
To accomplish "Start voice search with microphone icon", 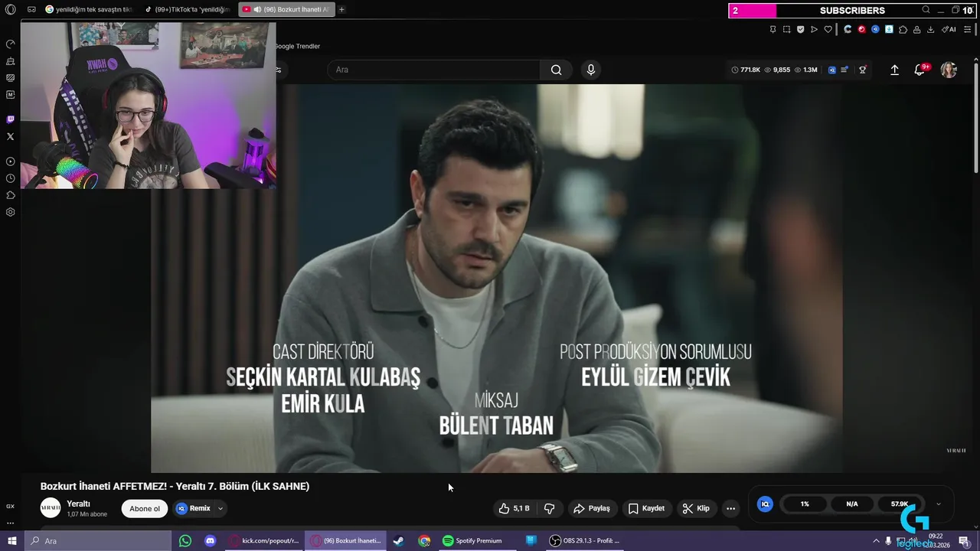I will click(590, 70).
